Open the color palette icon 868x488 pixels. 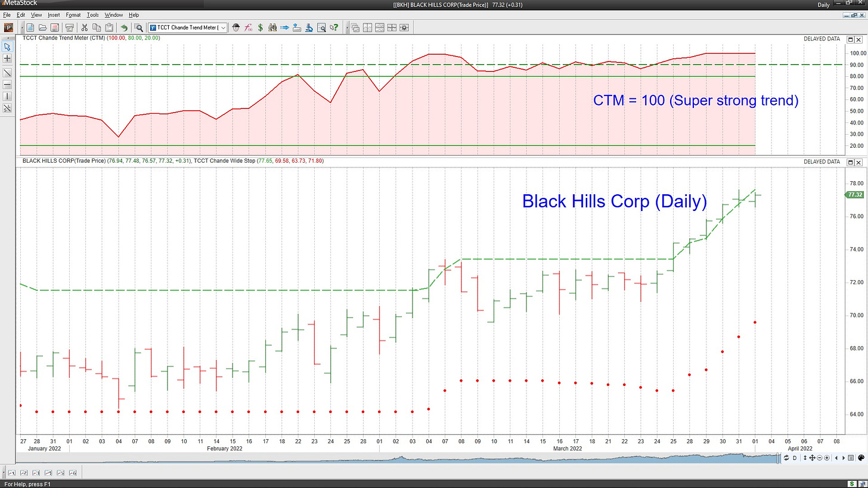tap(861, 458)
